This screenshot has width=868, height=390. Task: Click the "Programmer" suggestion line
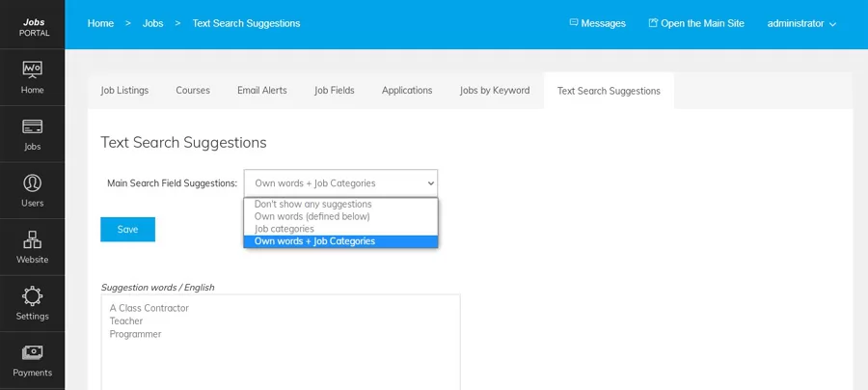click(x=136, y=335)
